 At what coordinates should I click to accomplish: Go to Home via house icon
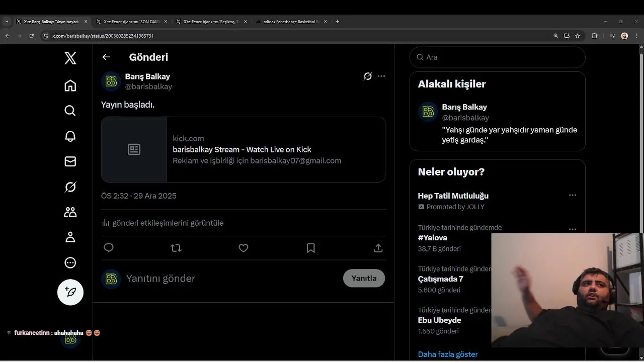click(70, 85)
